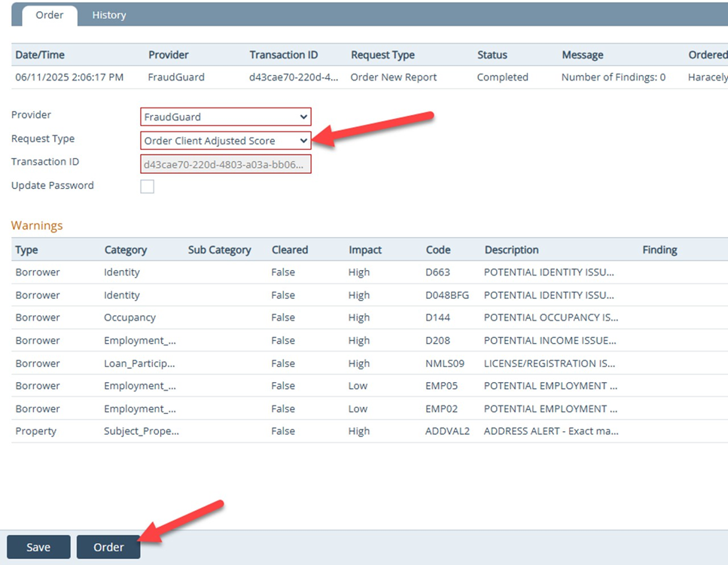Open the Provider dropdown

tap(225, 117)
